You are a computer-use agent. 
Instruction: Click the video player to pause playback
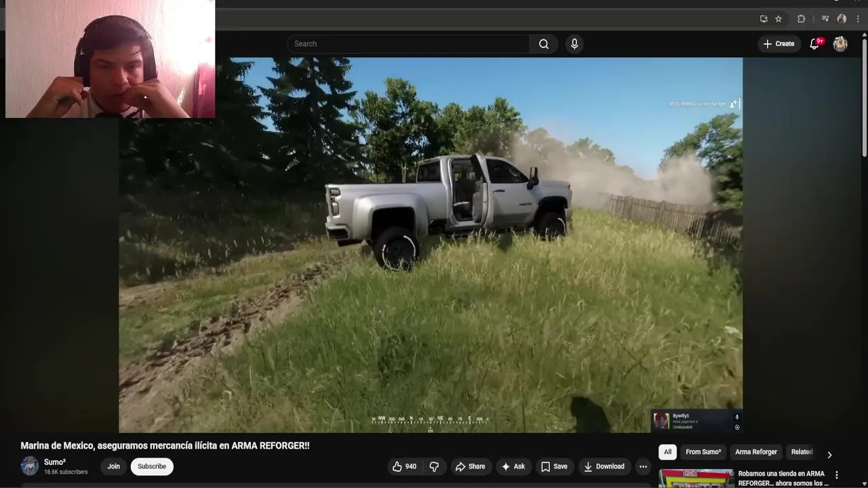coord(431,245)
